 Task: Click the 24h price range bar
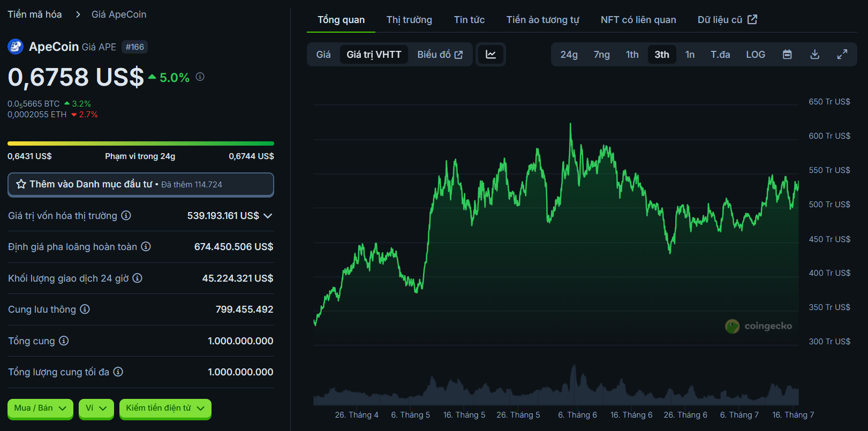pos(140,143)
